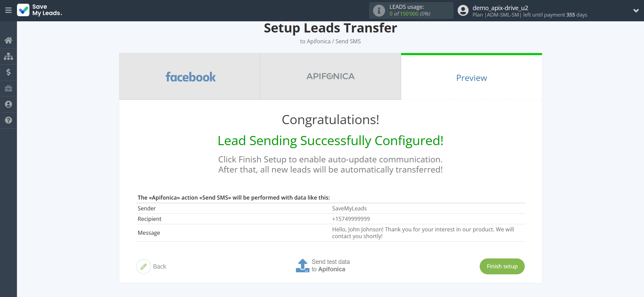Switch to the Apifonica tab
The image size is (644, 297).
[x=330, y=77]
